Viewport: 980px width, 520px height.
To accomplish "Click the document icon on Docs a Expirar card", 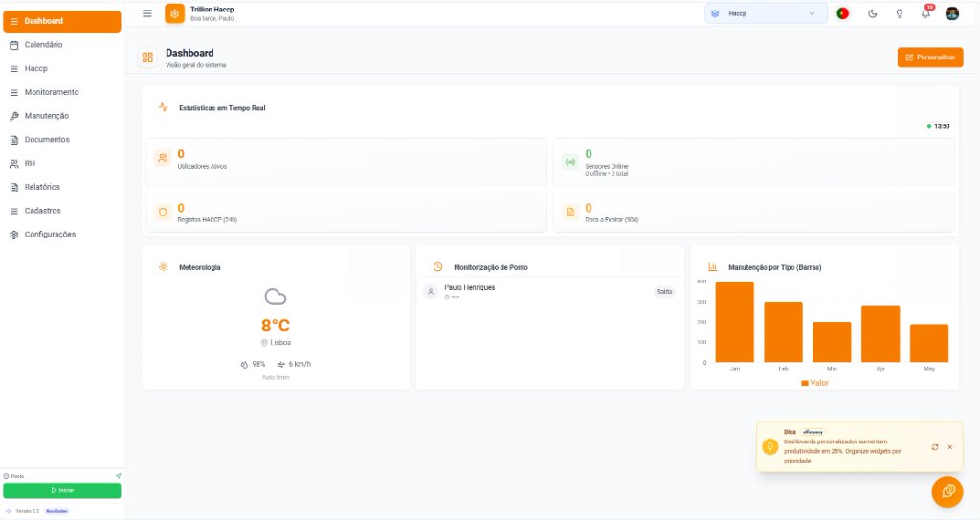I will point(570,213).
